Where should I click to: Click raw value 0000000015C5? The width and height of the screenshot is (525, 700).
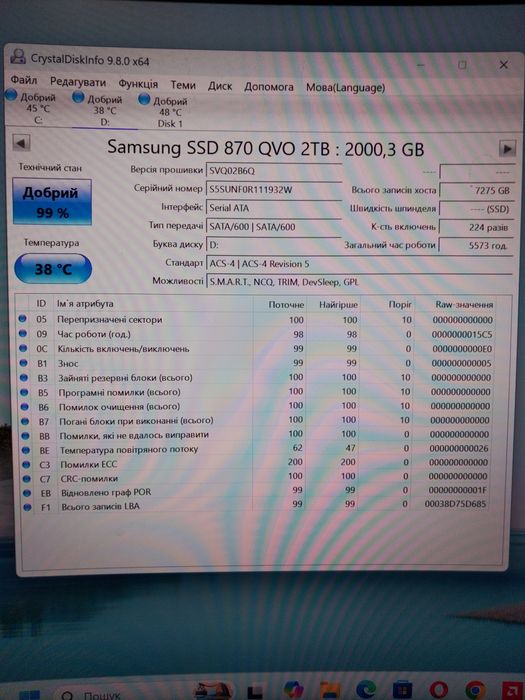(x=462, y=334)
